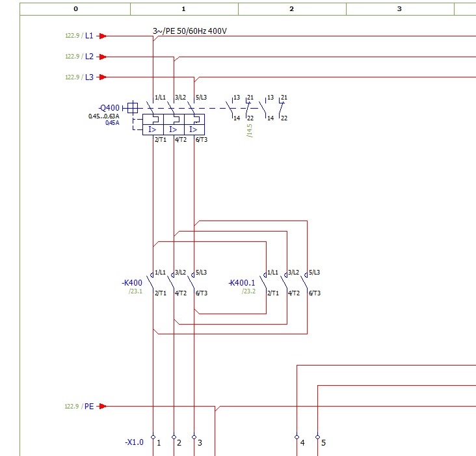The width and height of the screenshot is (476, 456).
Task: Click Q400's 6/T3 connection point label
Action: tap(202, 140)
